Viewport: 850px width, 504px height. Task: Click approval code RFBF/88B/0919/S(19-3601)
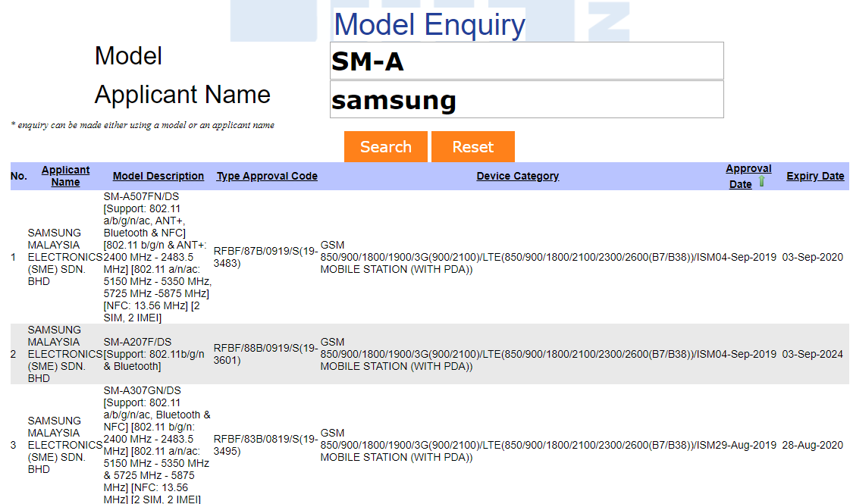tap(265, 354)
